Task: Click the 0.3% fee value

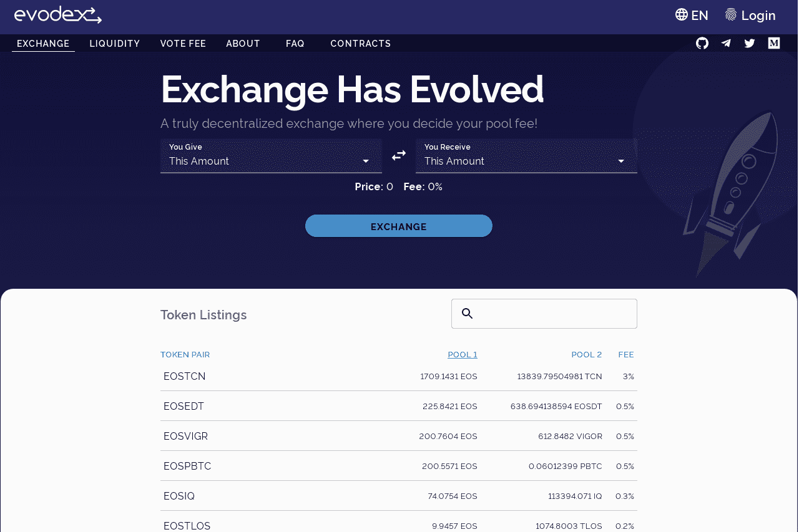Action: [x=625, y=496]
